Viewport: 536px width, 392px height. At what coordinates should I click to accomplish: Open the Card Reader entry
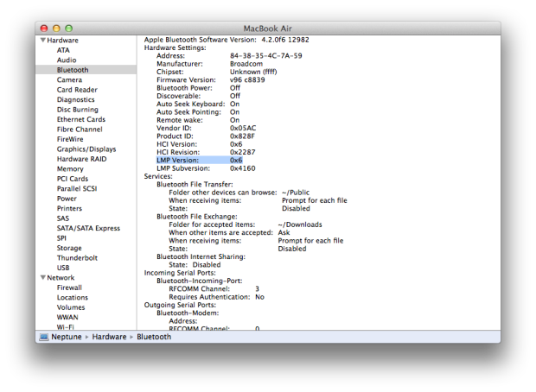coord(77,90)
